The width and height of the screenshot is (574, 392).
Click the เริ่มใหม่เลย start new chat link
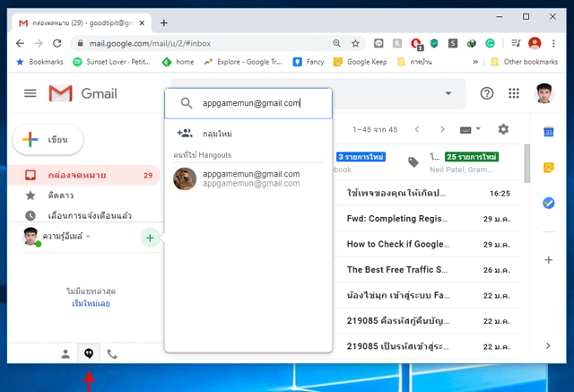point(91,303)
